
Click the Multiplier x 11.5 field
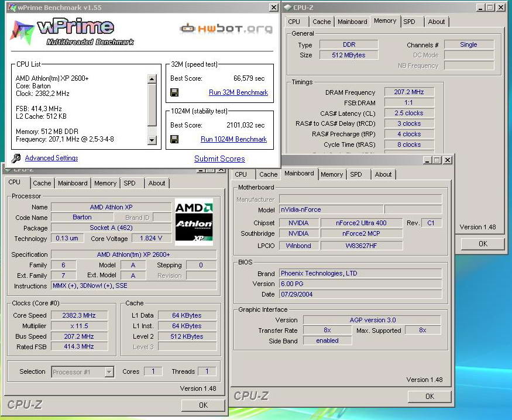coord(79,326)
